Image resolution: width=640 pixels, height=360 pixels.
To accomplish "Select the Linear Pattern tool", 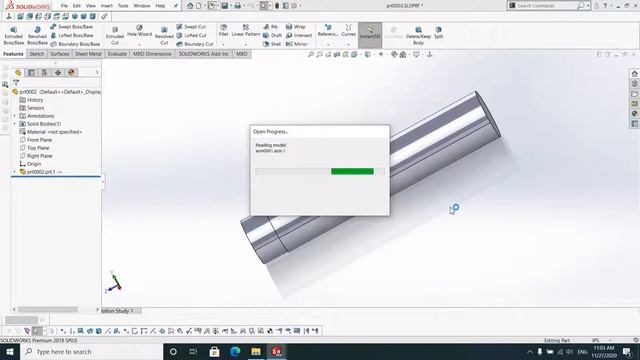I will (x=246, y=31).
